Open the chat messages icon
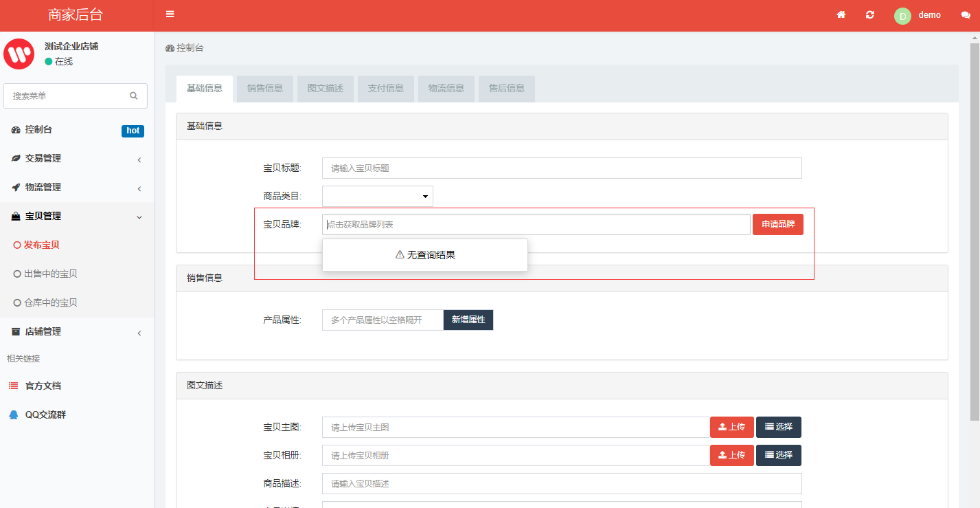 tap(966, 16)
